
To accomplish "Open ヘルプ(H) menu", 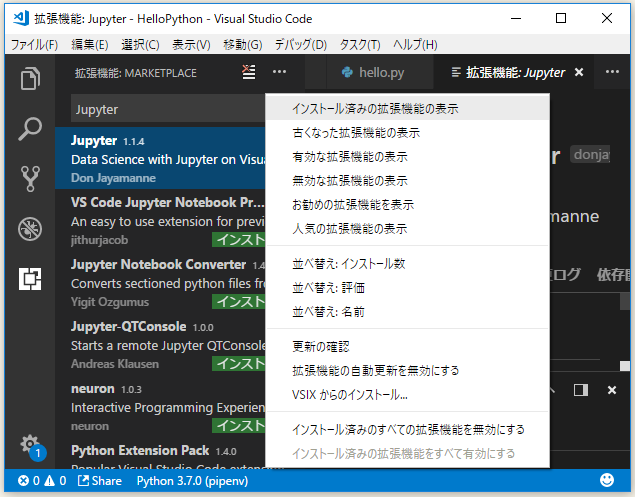I will point(415,45).
